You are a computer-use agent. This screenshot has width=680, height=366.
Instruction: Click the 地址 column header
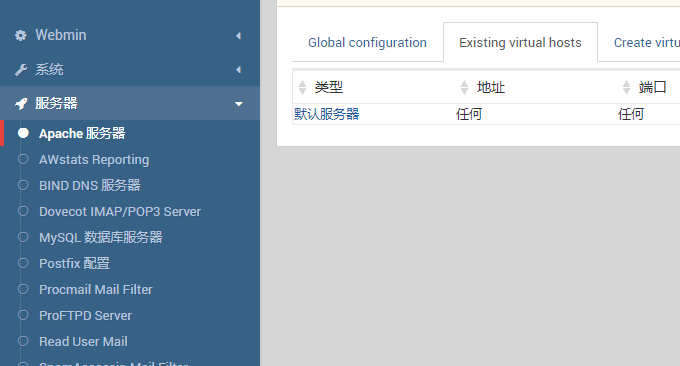[x=491, y=87]
